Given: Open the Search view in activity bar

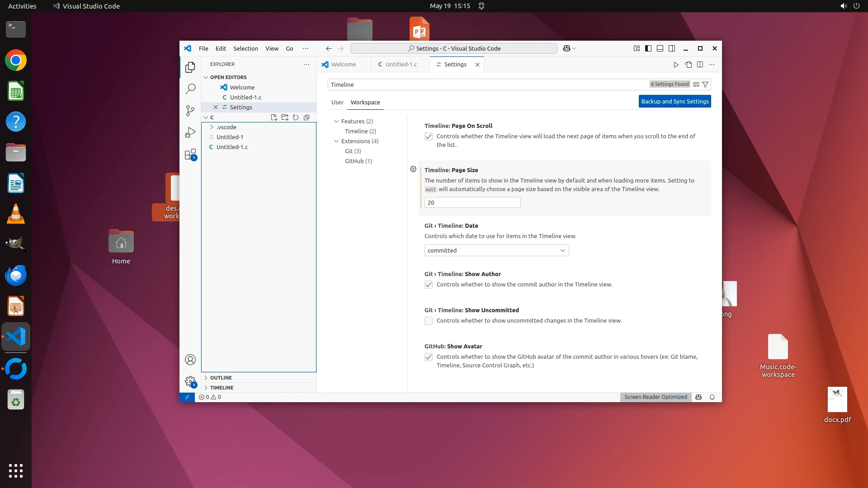Looking at the screenshot, I should tap(190, 89).
